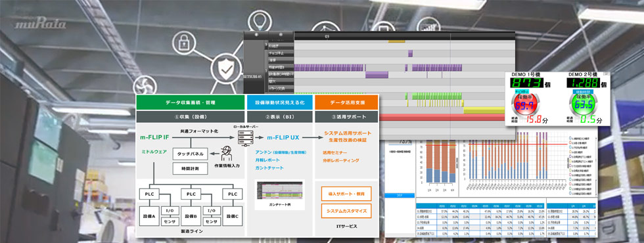Open the ガントチャート例 thumbnail

[x=279, y=192]
